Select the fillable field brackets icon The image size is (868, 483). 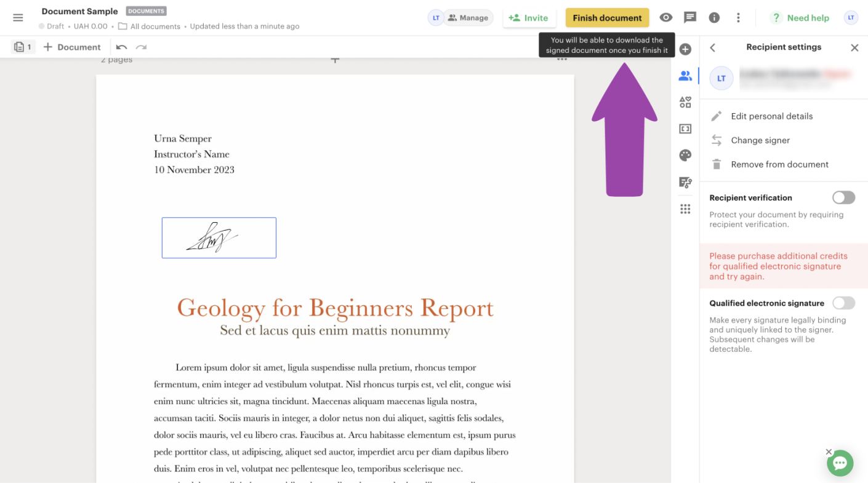coord(685,129)
